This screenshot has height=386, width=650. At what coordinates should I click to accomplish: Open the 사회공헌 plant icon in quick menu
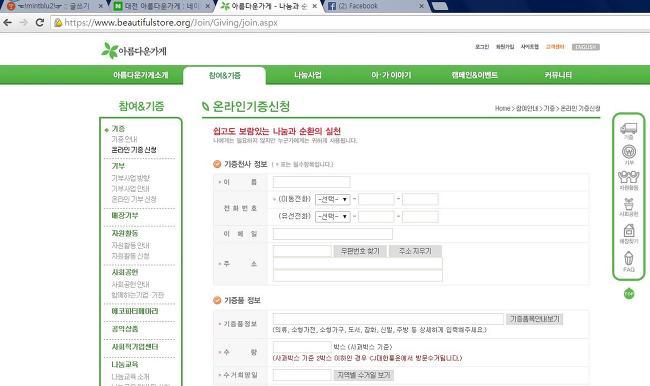[x=628, y=207]
